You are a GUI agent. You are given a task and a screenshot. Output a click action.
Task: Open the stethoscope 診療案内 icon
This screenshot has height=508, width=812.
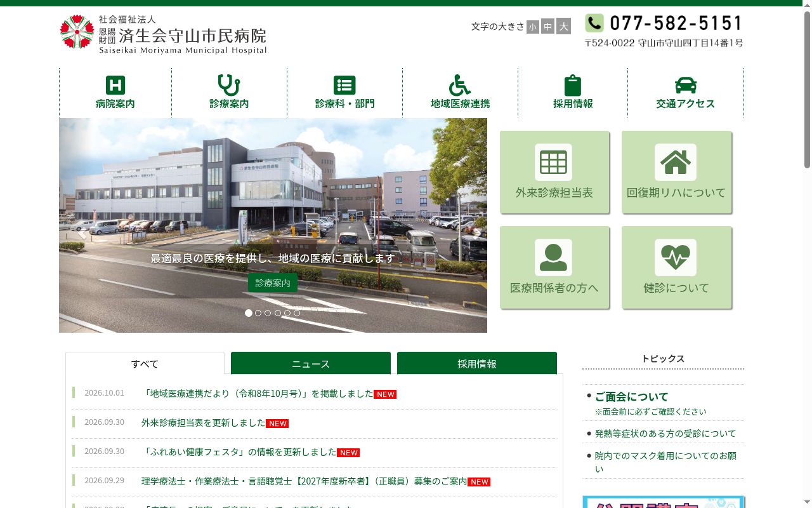[229, 85]
